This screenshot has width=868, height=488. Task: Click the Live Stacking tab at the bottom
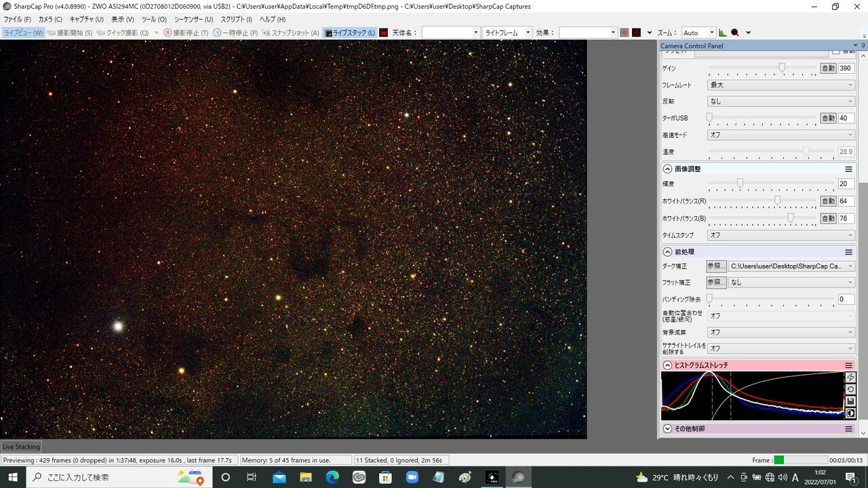(21, 447)
